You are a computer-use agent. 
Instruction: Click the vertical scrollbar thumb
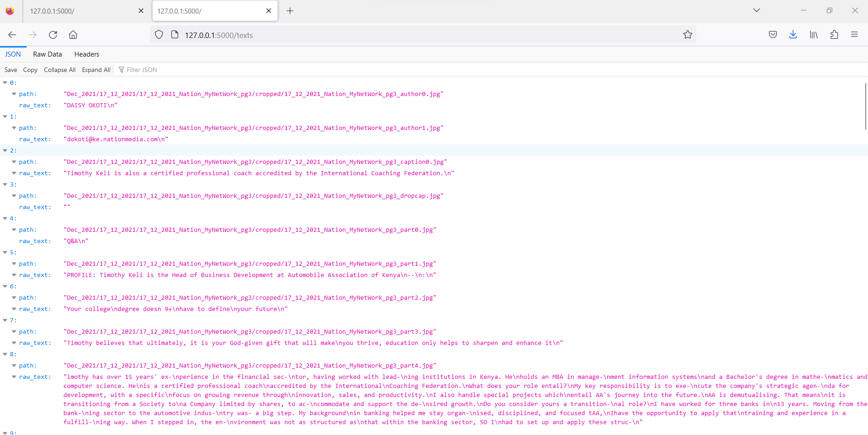pyautogui.click(x=865, y=106)
